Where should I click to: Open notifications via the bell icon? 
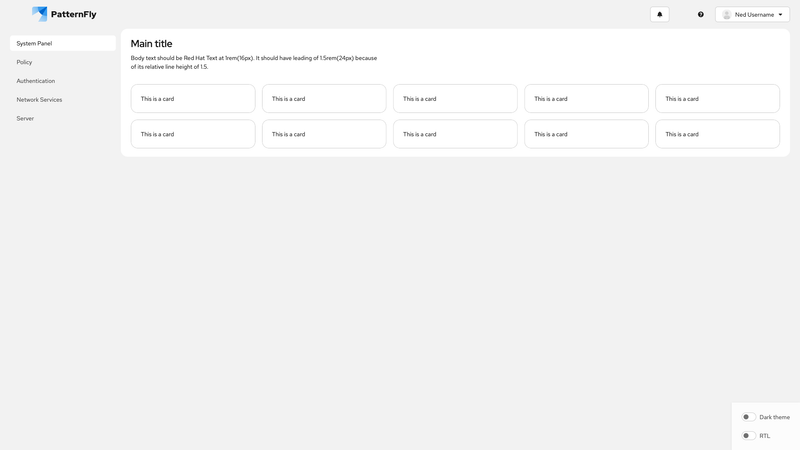[660, 14]
